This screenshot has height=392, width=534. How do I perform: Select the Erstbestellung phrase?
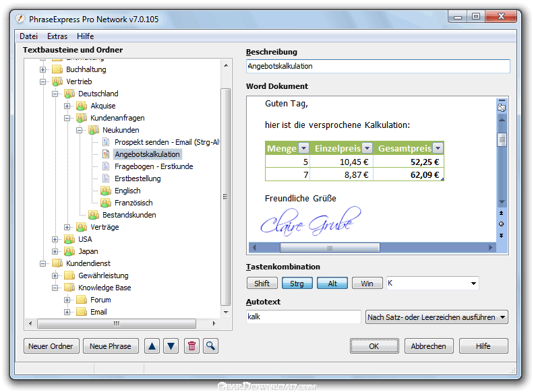click(x=138, y=178)
